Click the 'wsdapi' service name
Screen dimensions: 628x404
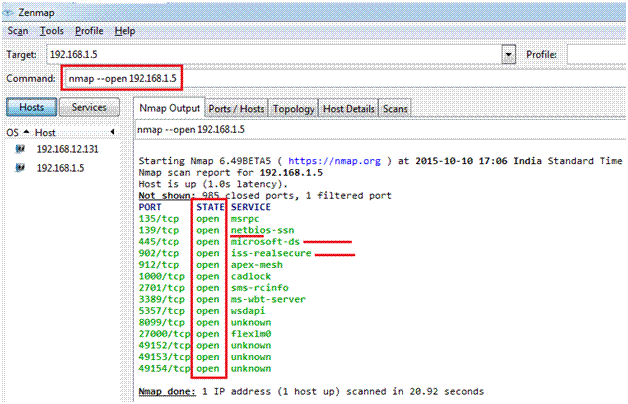(x=248, y=311)
